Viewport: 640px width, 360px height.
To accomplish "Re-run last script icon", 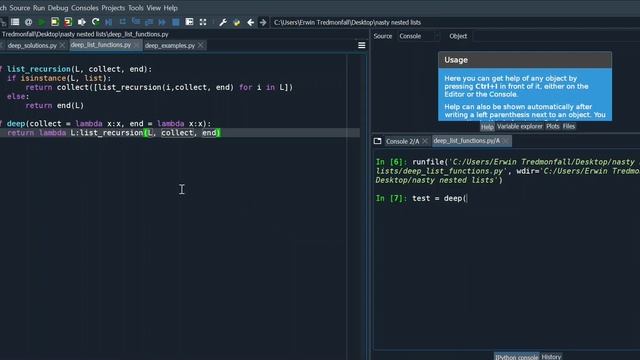I will click(96, 22).
